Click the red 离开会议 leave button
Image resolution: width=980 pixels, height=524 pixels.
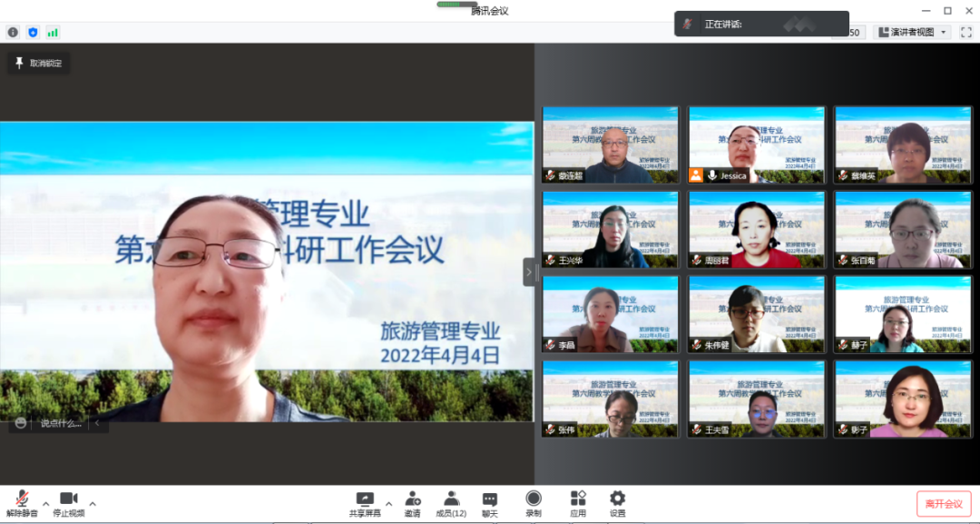point(944,504)
